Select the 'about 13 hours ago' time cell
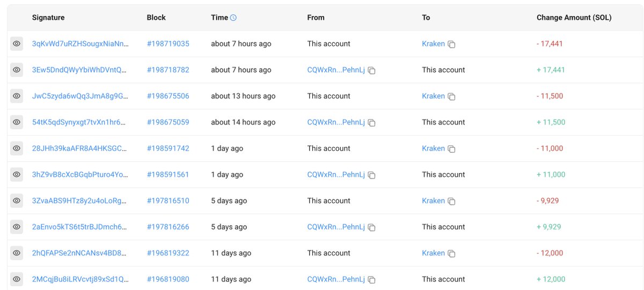Image resolution: width=644 pixels, height=290 pixels. click(243, 96)
